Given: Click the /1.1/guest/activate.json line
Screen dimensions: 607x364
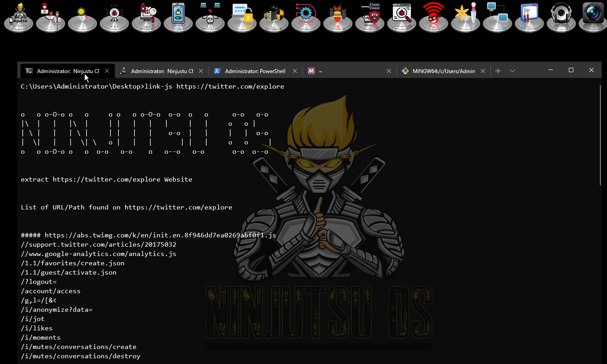Looking at the screenshot, I should [69, 272].
